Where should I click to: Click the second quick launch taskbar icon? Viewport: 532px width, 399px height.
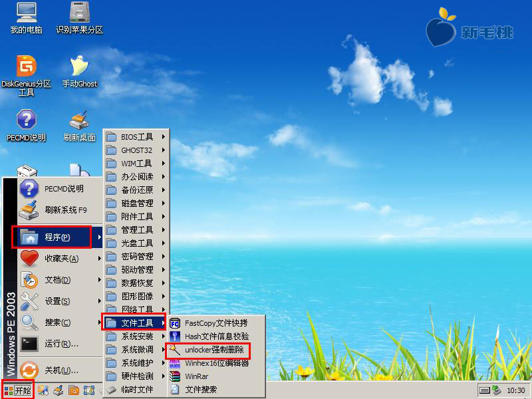point(59,390)
